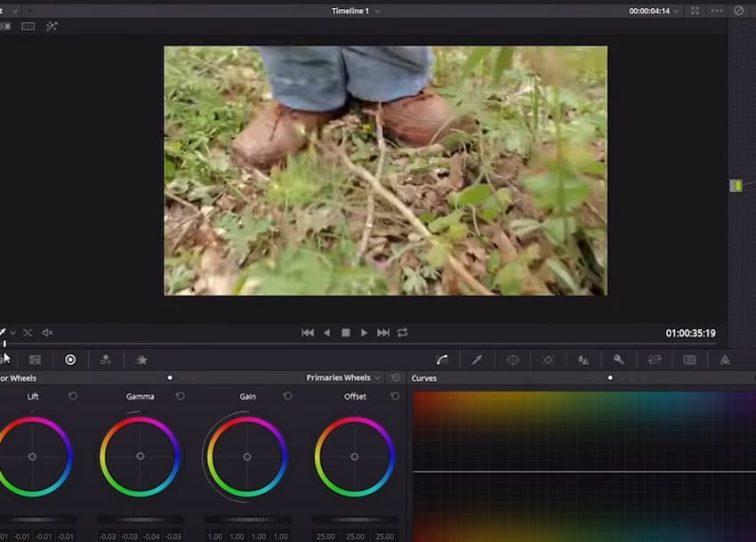Open the Tracker palette
The image size is (756, 542).
[548, 360]
